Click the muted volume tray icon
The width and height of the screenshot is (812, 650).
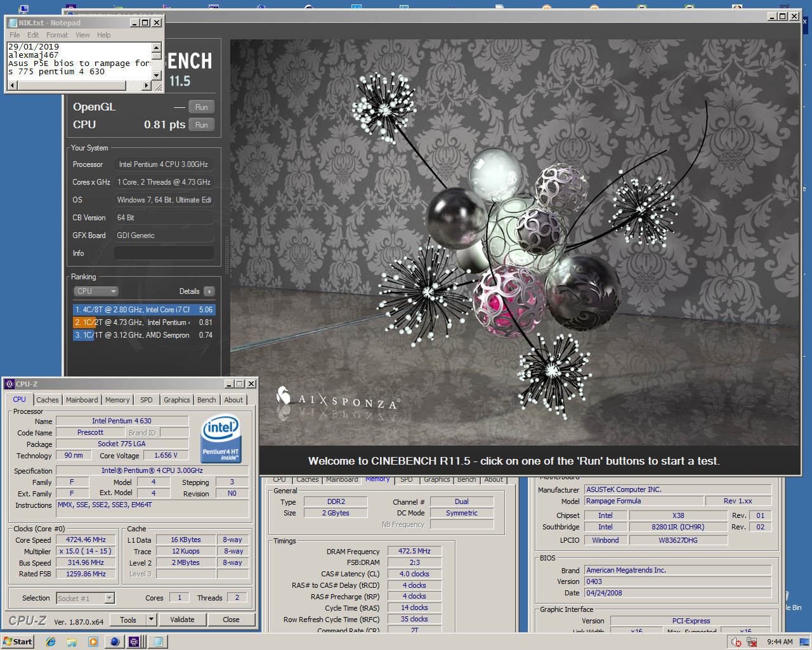pyautogui.click(x=737, y=642)
